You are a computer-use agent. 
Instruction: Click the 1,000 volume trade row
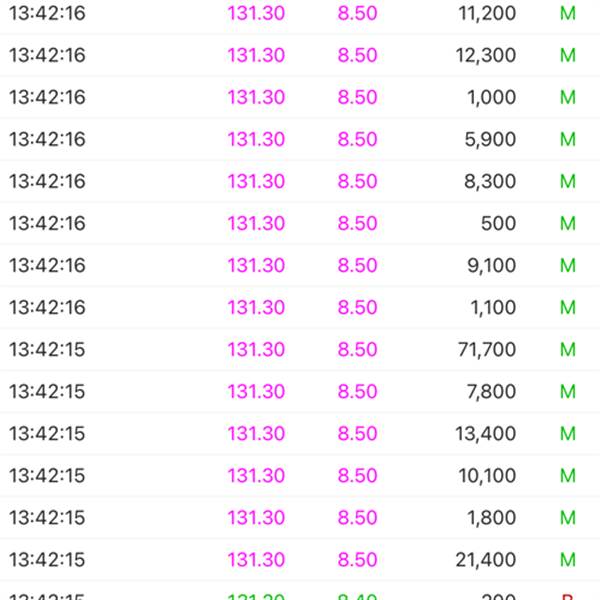(x=300, y=97)
